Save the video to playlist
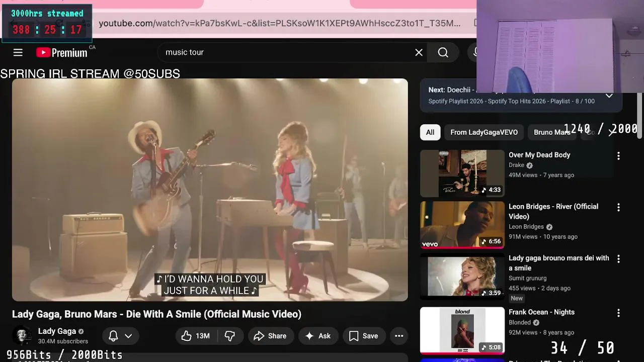The width and height of the screenshot is (644, 362). [364, 336]
